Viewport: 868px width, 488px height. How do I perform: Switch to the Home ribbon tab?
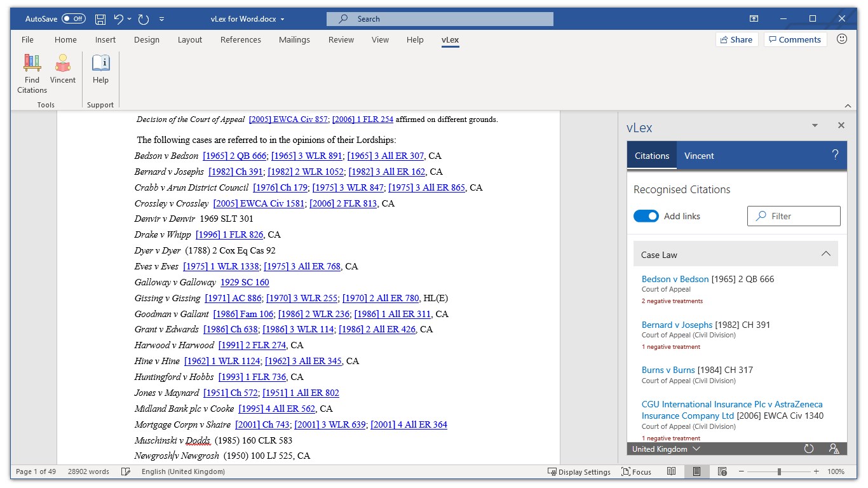click(65, 39)
